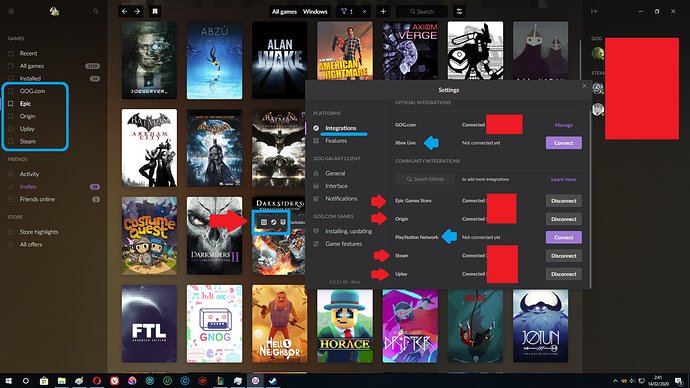
Task: Click the Windows Start button
Action: pos(8,381)
